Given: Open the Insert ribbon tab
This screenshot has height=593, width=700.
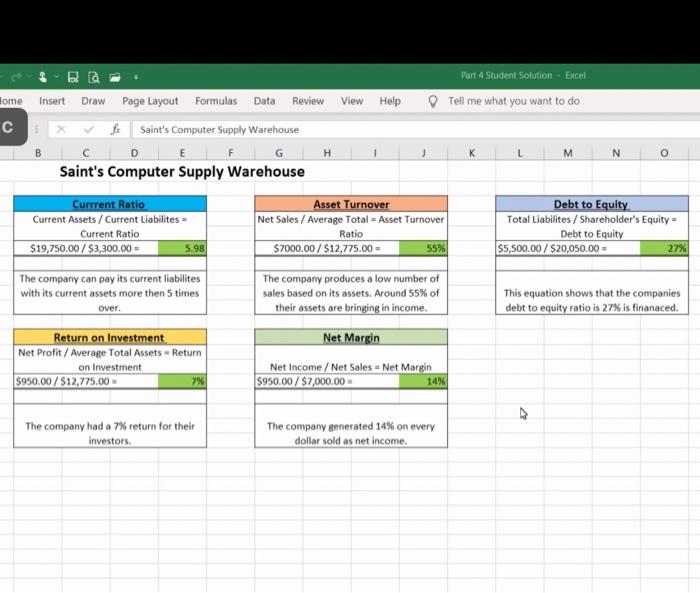Looking at the screenshot, I should click(52, 101).
